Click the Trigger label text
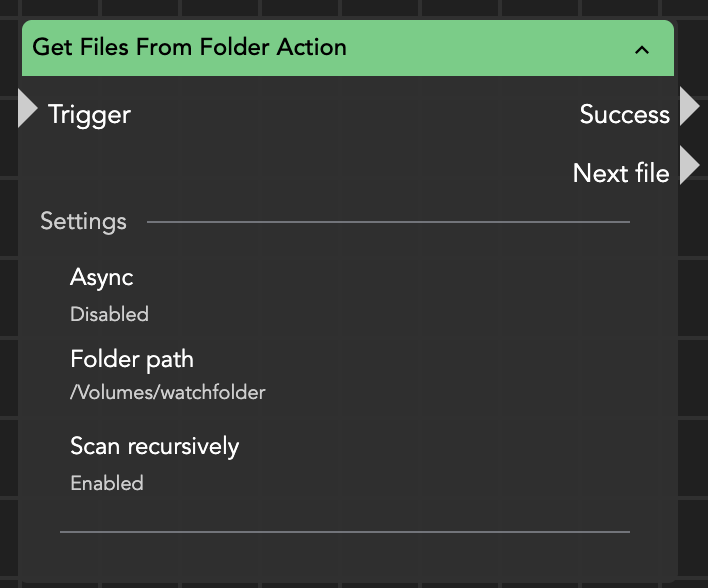708x588 pixels. (89, 115)
